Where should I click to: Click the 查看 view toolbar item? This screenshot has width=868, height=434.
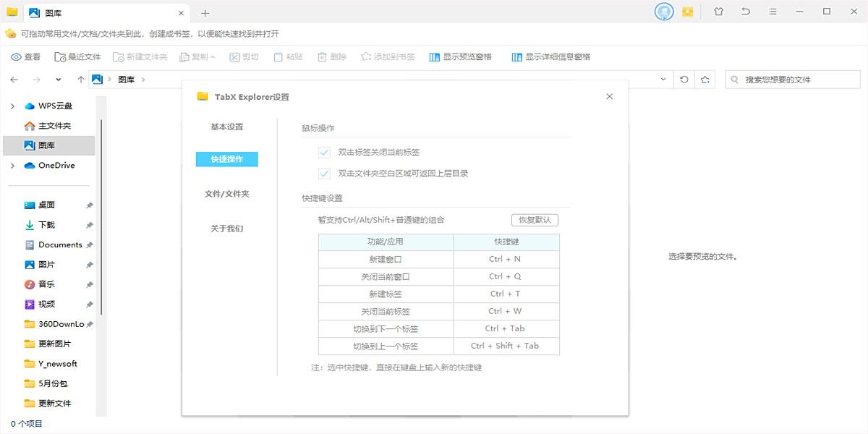[25, 57]
